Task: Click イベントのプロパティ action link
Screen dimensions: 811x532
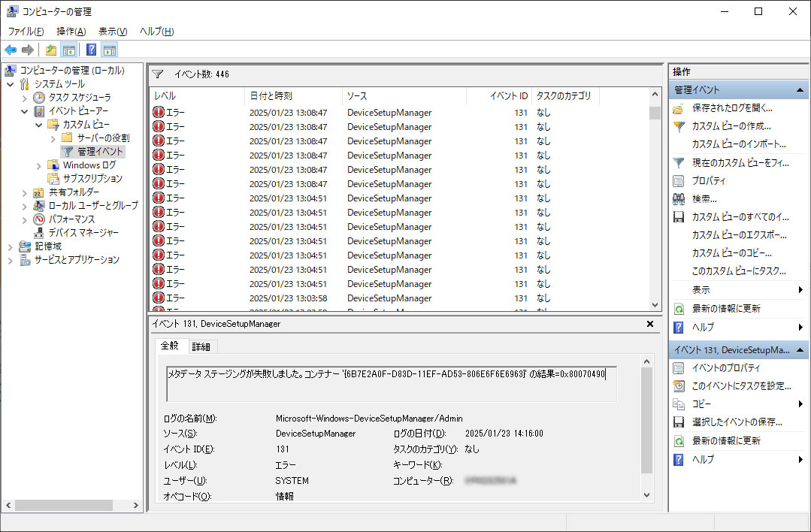Action: [x=725, y=368]
